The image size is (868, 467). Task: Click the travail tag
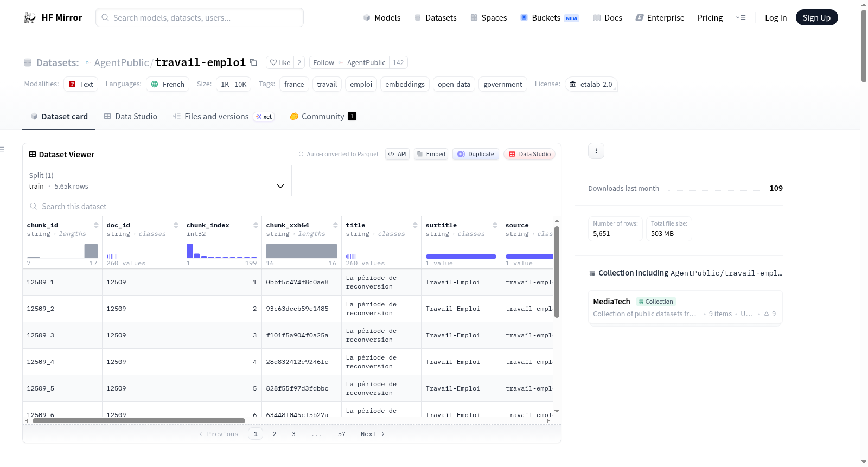click(327, 84)
